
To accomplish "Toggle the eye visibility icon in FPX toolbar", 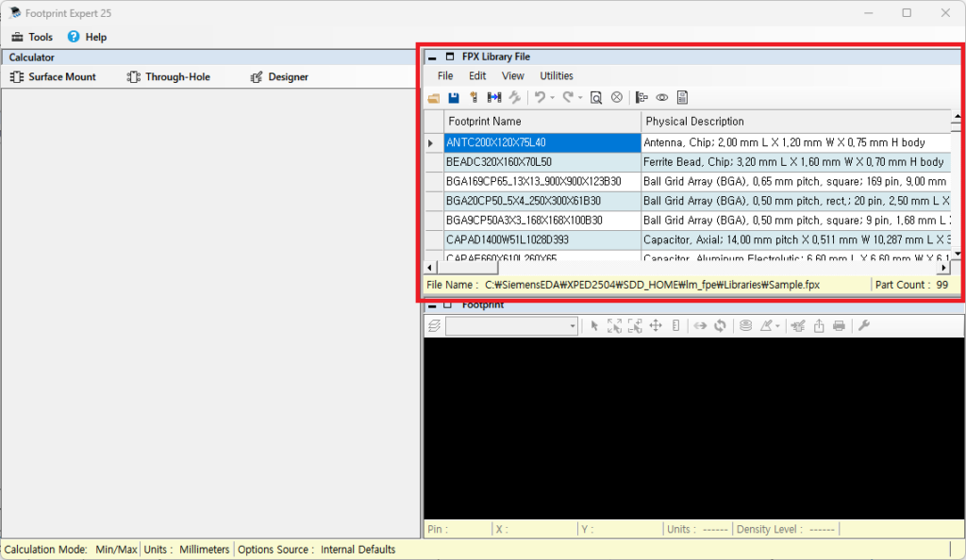I will point(662,97).
